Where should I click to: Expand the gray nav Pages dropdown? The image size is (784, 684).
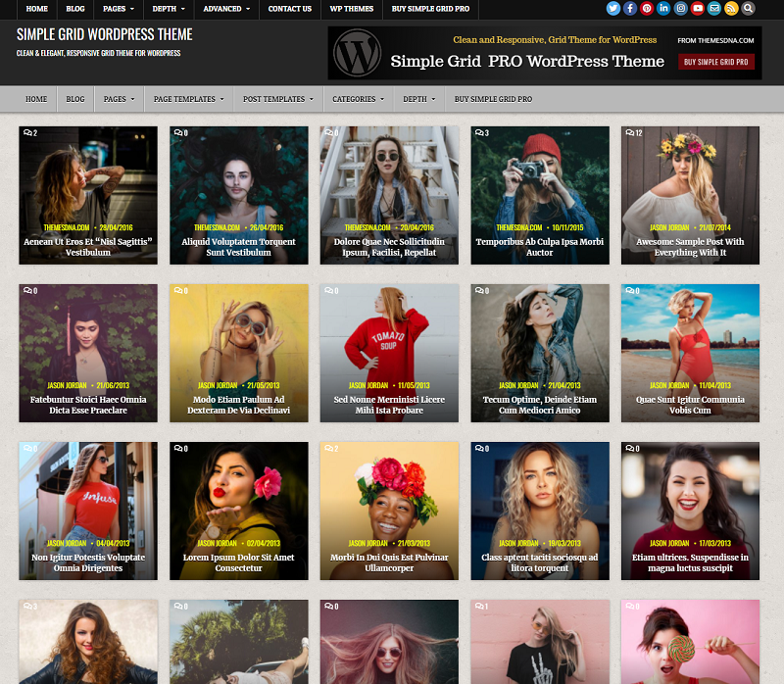[119, 99]
